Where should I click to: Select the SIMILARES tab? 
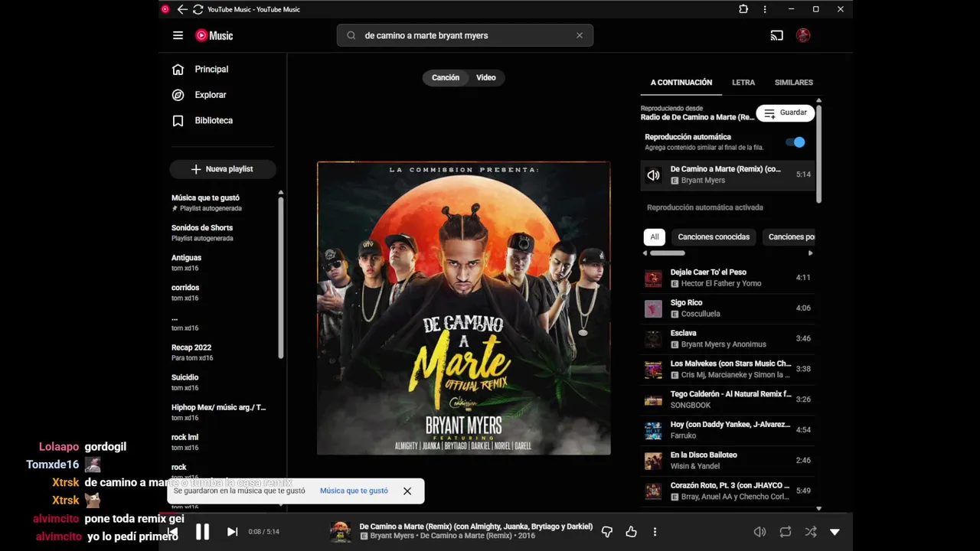click(x=794, y=82)
